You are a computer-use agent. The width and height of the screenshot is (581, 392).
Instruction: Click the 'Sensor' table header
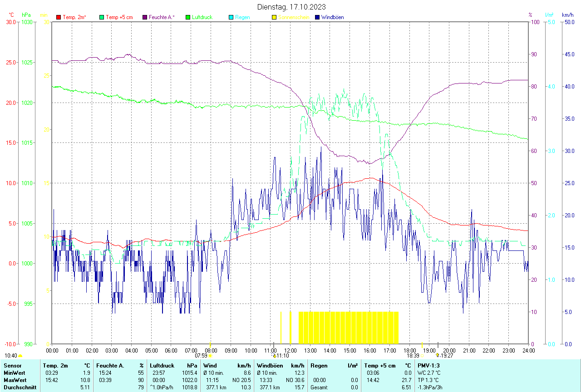click(12, 366)
